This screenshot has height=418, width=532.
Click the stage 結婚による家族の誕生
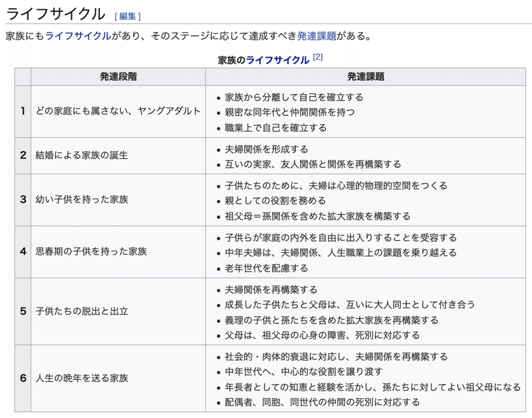pyautogui.click(x=82, y=155)
